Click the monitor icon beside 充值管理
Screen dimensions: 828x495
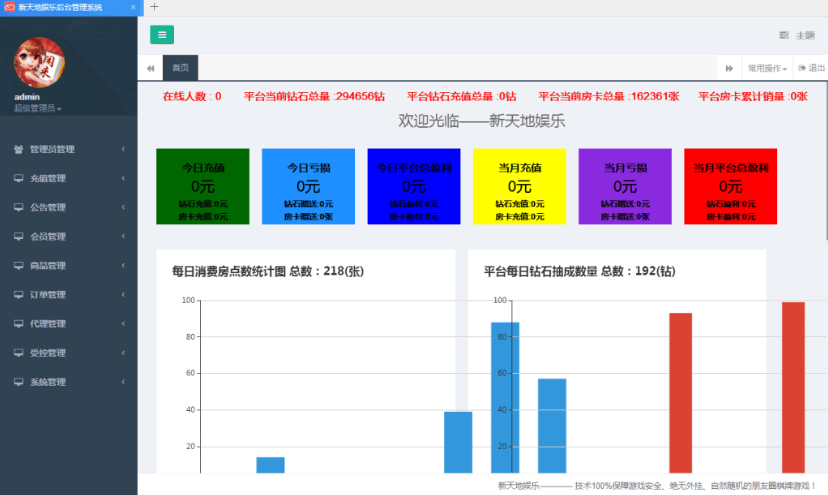[x=19, y=179]
